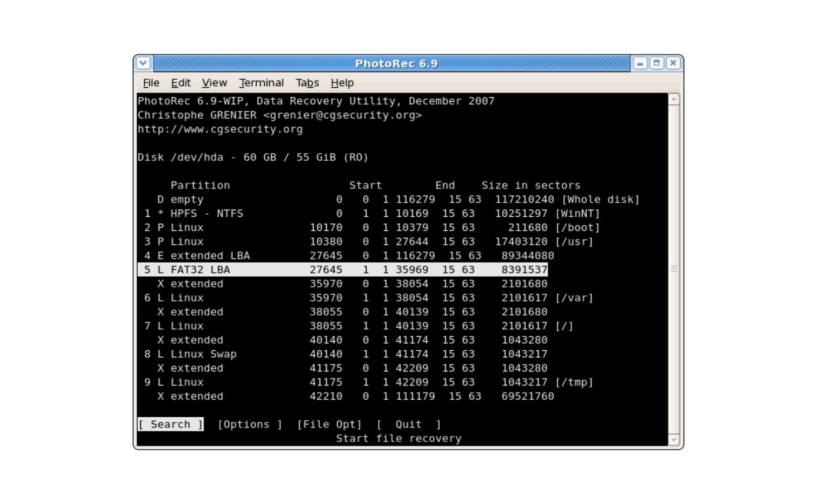Select the extended row starting at 41175
Screen dimensions: 817x504
tap(353, 368)
